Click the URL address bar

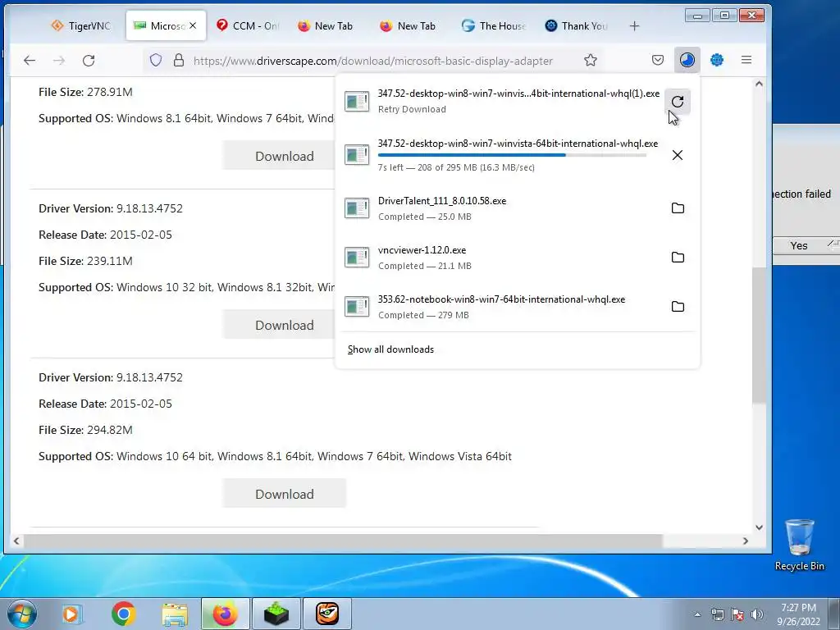point(373,61)
